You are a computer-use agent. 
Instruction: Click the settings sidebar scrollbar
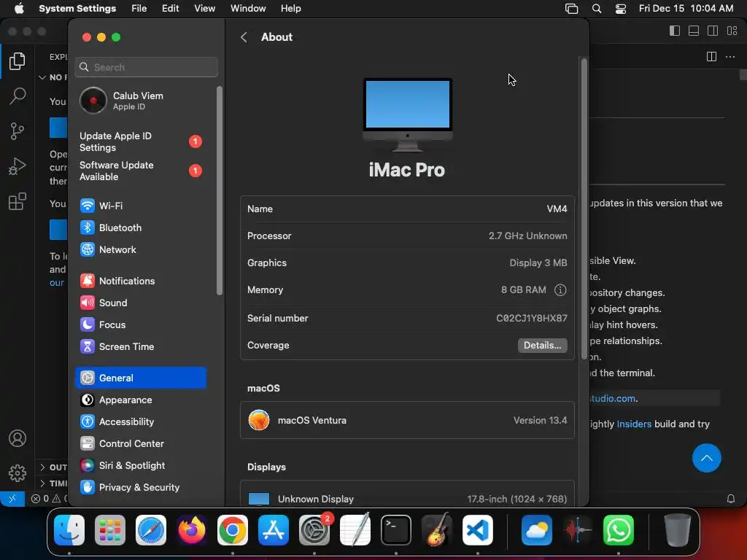tap(220, 190)
